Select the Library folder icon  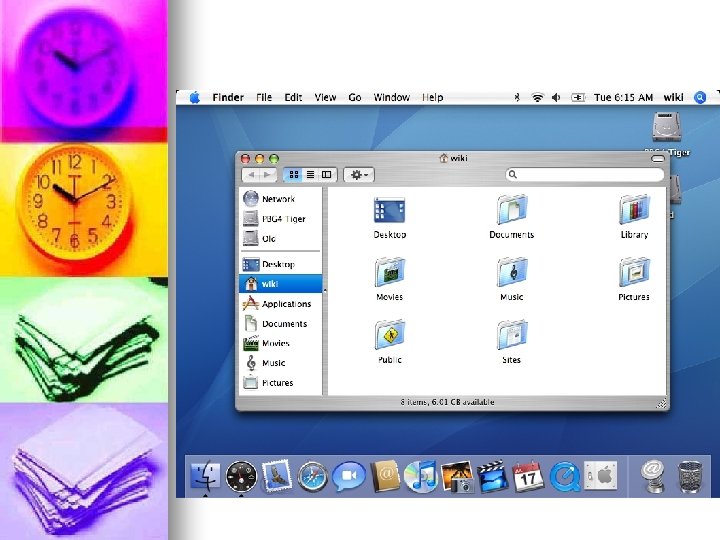[x=634, y=210]
